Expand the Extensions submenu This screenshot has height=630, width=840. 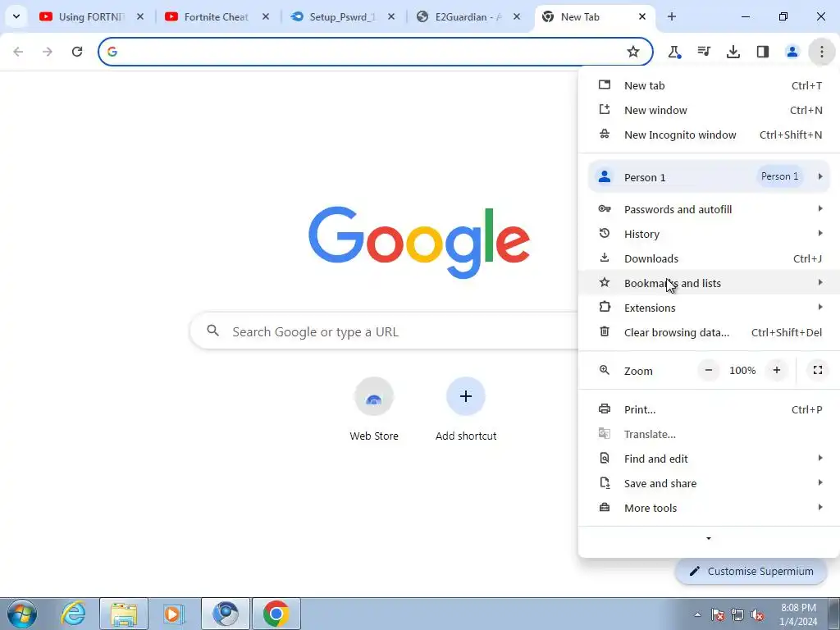click(709, 308)
